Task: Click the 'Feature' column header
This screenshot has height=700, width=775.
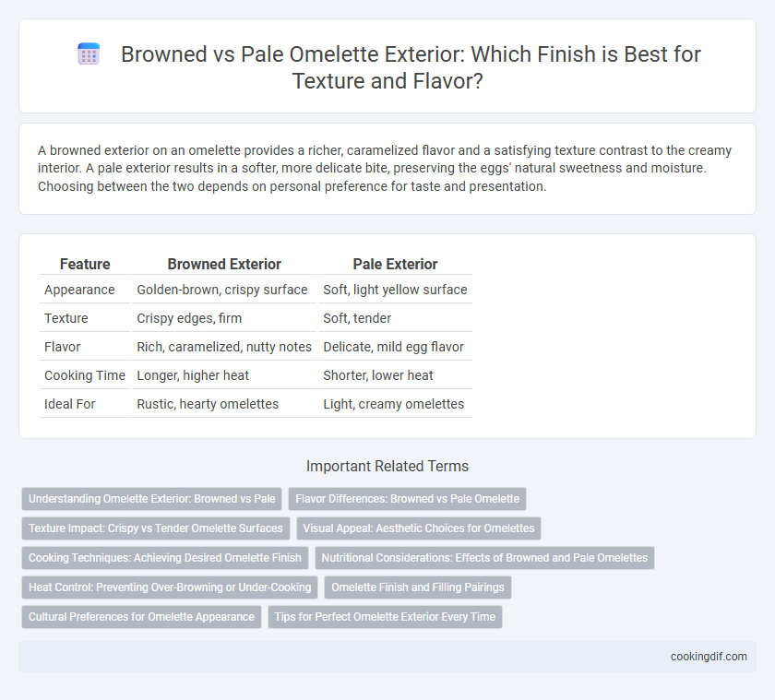Action: 85,265
